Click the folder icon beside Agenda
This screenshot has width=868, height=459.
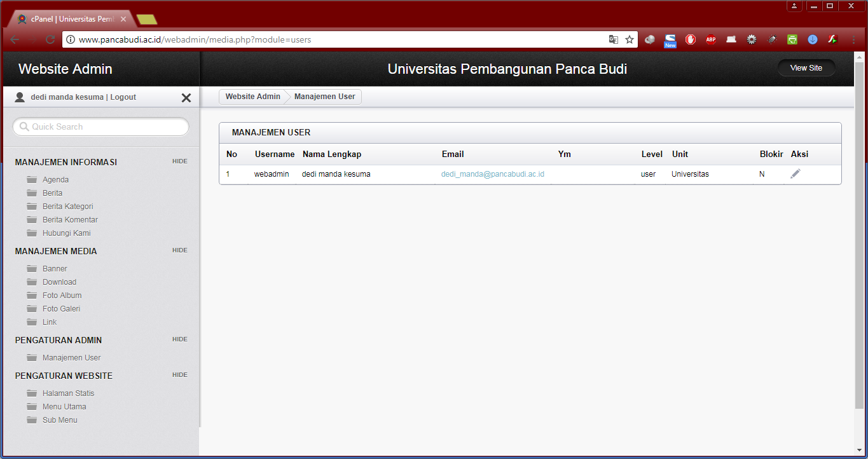coord(32,180)
